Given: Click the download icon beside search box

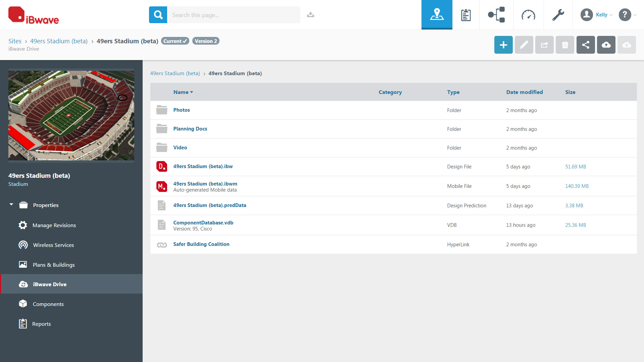Looking at the screenshot, I should click(310, 15).
